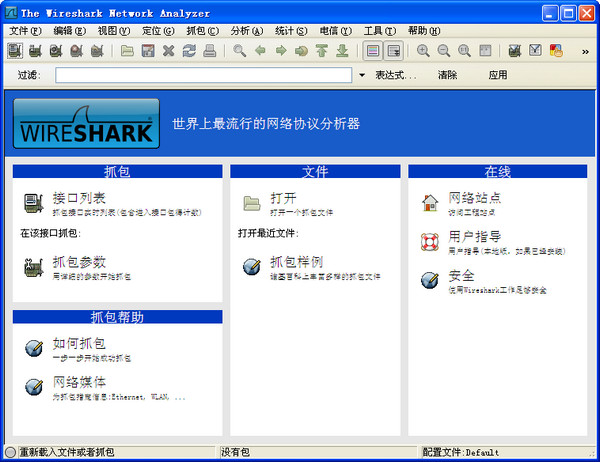Click 配置文件: Default profile selector in status bar
Screen dimensions: 600x462
[460, 452]
